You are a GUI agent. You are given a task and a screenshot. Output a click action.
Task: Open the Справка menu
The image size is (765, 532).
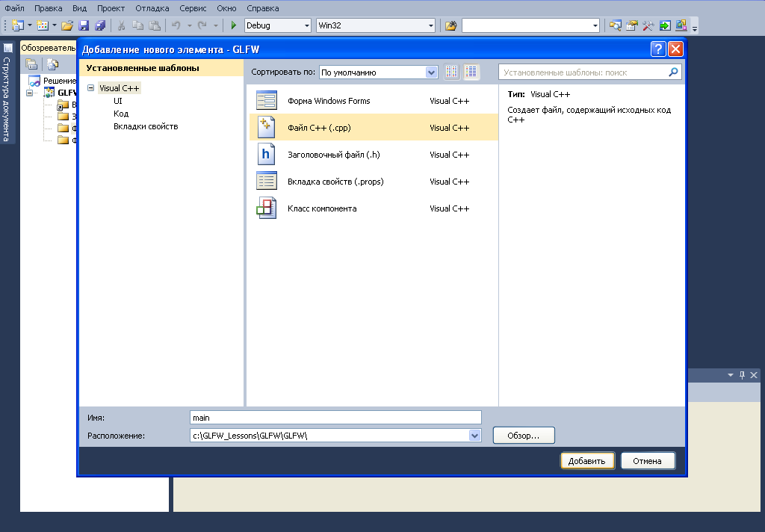(263, 8)
